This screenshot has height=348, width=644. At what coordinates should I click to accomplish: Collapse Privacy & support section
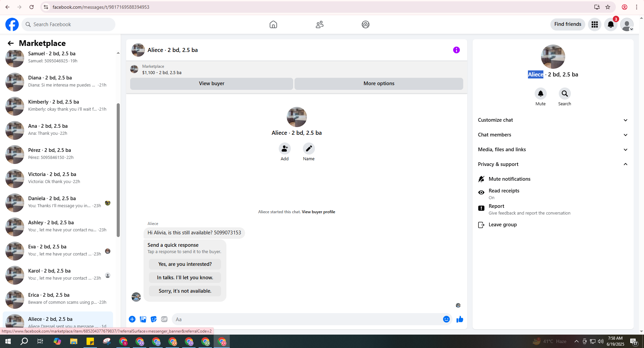coord(552,164)
